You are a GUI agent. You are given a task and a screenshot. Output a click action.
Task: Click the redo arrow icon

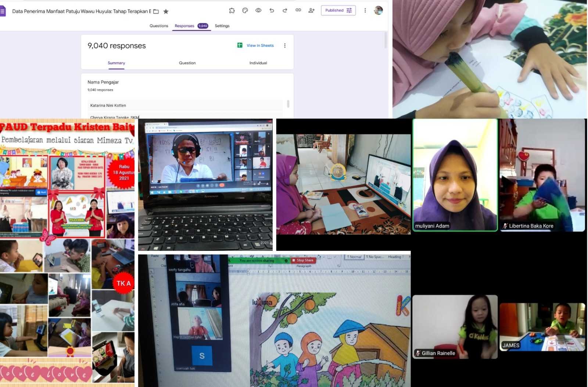pyautogui.click(x=285, y=11)
